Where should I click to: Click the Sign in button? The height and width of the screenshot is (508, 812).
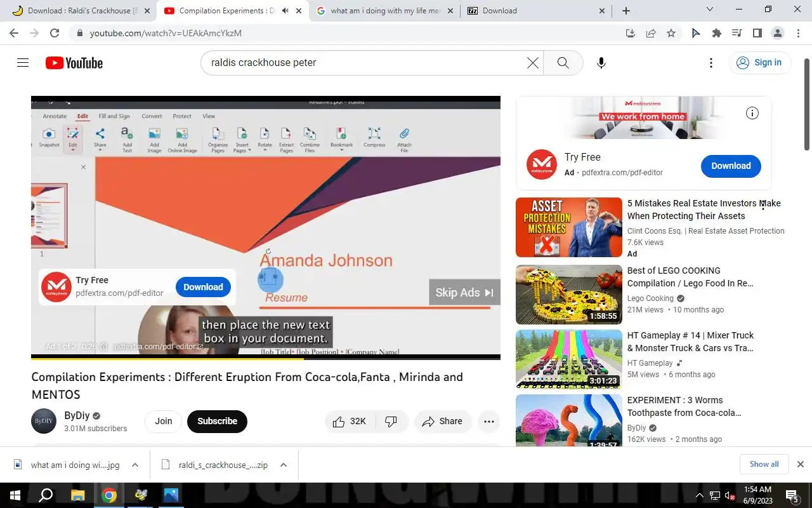(759, 62)
